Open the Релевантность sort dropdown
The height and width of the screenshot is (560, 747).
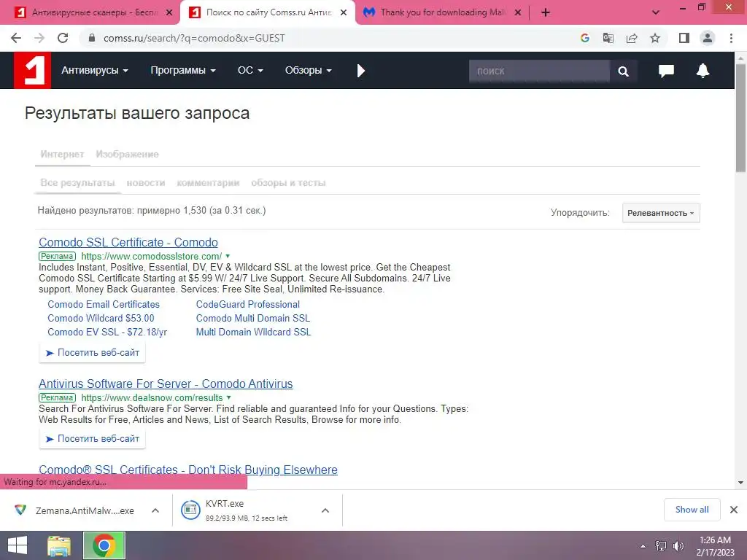pyautogui.click(x=661, y=213)
